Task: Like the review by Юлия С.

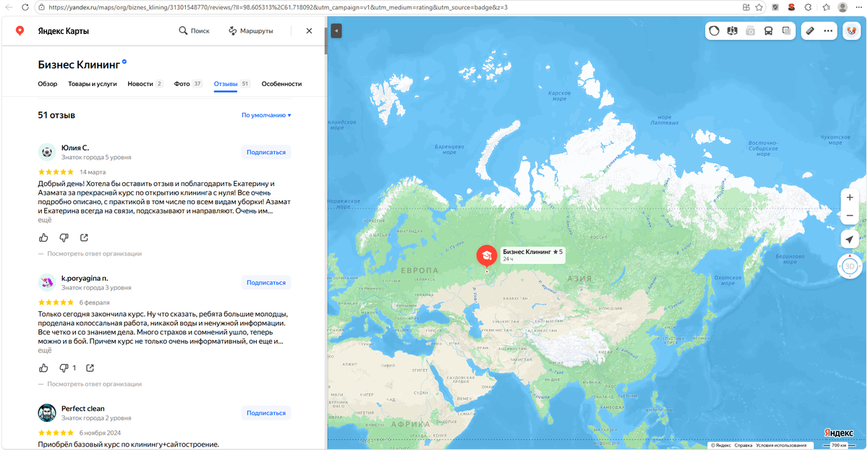Action: pyautogui.click(x=43, y=237)
